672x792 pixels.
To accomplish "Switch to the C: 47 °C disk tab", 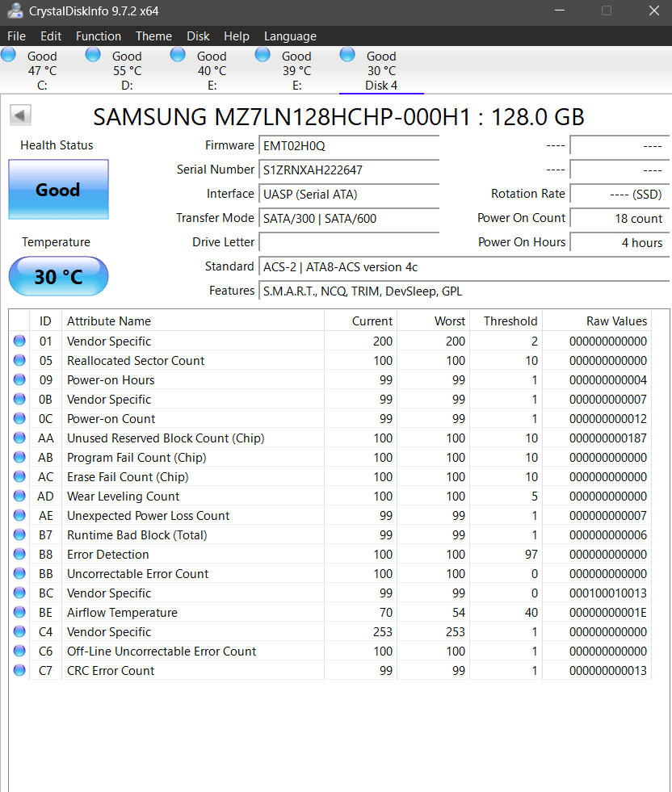I will tap(43, 70).
